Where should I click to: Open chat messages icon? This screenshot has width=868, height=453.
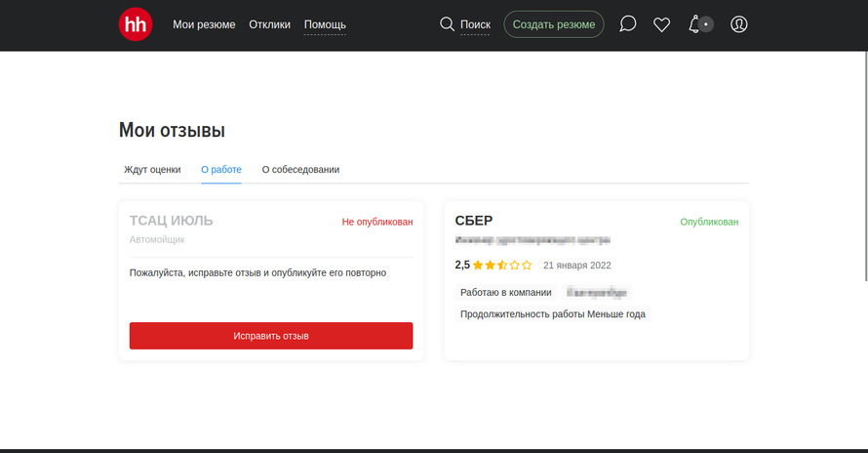point(627,23)
